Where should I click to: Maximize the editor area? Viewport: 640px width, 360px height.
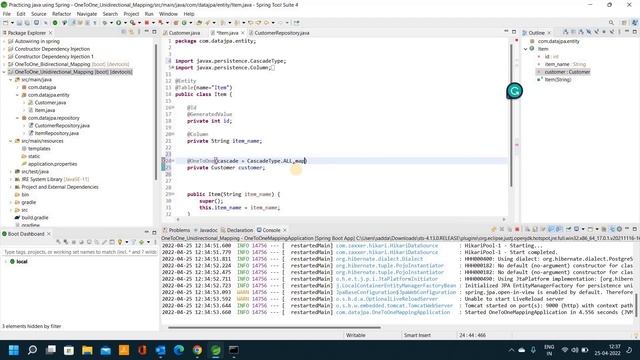point(513,32)
